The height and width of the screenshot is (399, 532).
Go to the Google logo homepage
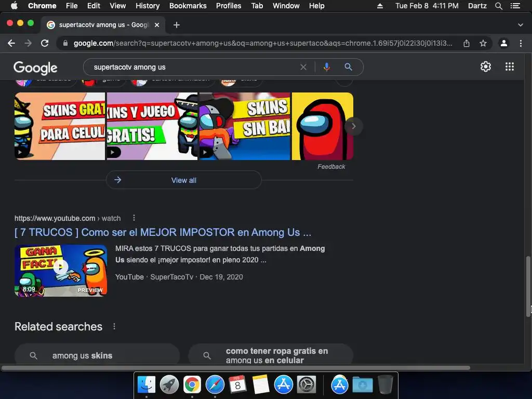click(x=35, y=68)
